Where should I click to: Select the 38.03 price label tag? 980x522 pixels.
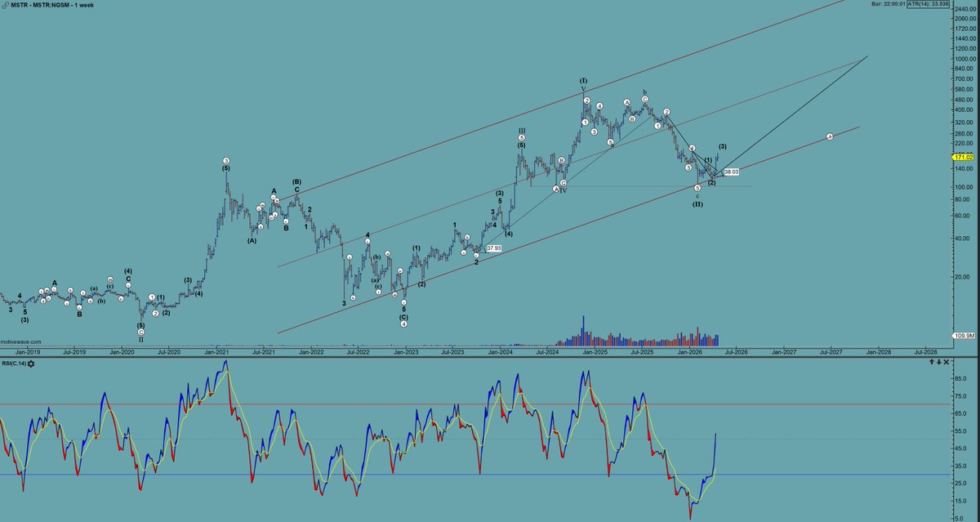[731, 172]
